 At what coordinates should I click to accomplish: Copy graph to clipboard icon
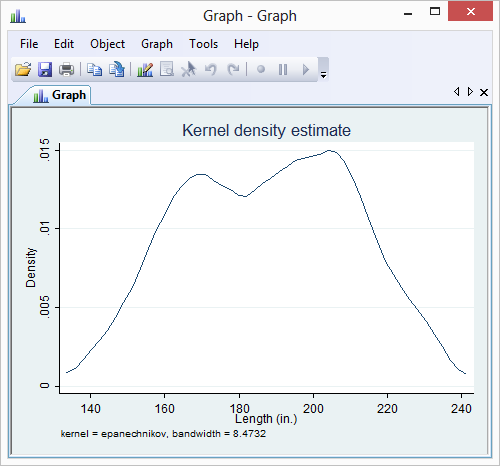94,69
